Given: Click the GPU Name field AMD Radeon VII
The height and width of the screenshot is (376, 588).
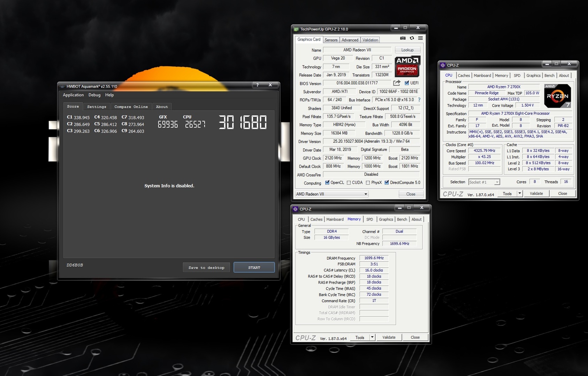Looking at the screenshot, I should coord(357,50).
